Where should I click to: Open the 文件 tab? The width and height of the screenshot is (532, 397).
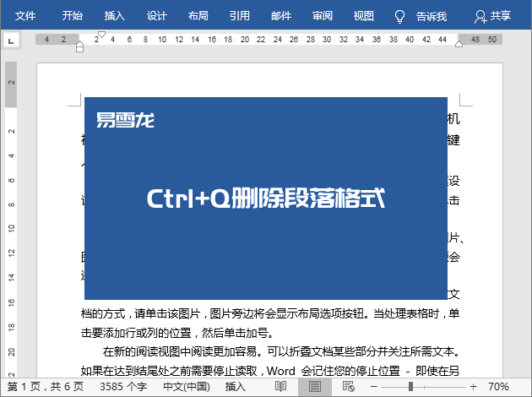click(25, 15)
